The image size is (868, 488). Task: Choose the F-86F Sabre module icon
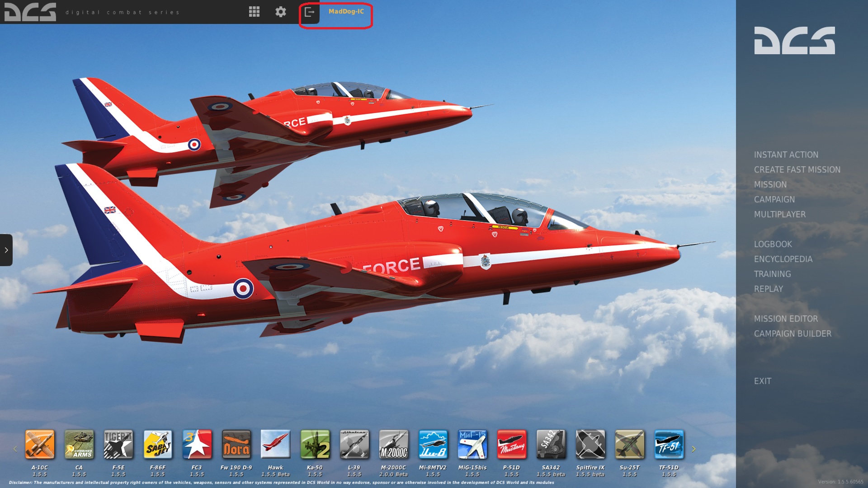[x=158, y=444]
